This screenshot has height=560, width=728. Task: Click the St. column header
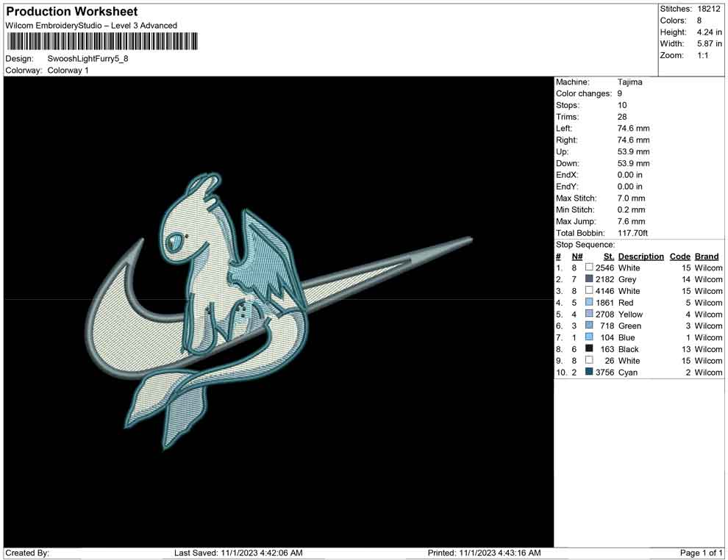tap(609, 256)
